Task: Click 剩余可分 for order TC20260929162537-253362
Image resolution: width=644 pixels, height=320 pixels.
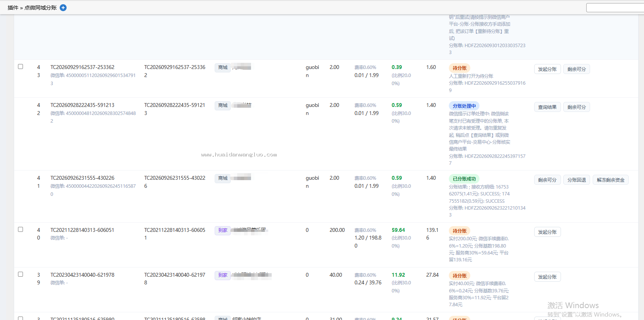Action: 577,69
